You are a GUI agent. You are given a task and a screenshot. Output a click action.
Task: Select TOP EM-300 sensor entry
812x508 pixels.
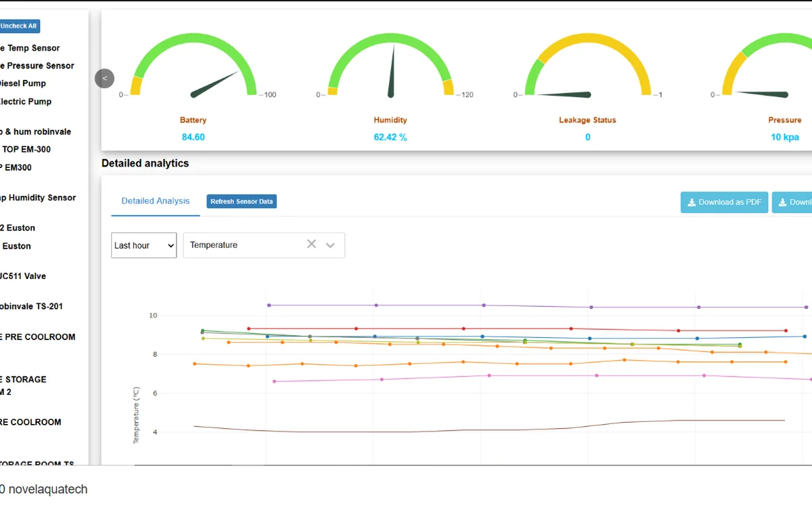[x=26, y=149]
